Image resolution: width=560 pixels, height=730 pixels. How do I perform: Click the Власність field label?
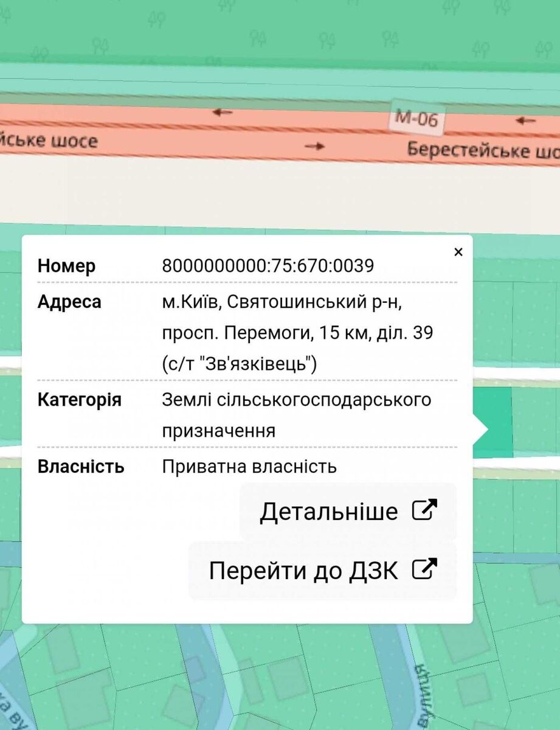pyautogui.click(x=81, y=467)
